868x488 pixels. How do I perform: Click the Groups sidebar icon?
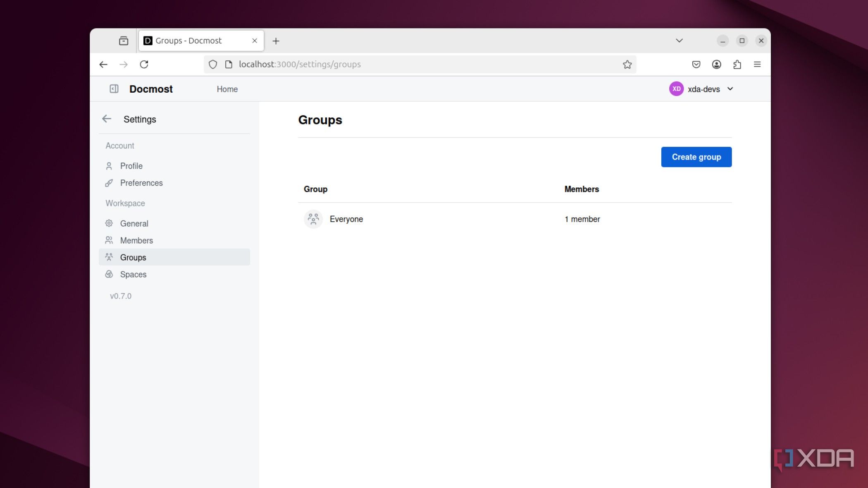click(109, 257)
